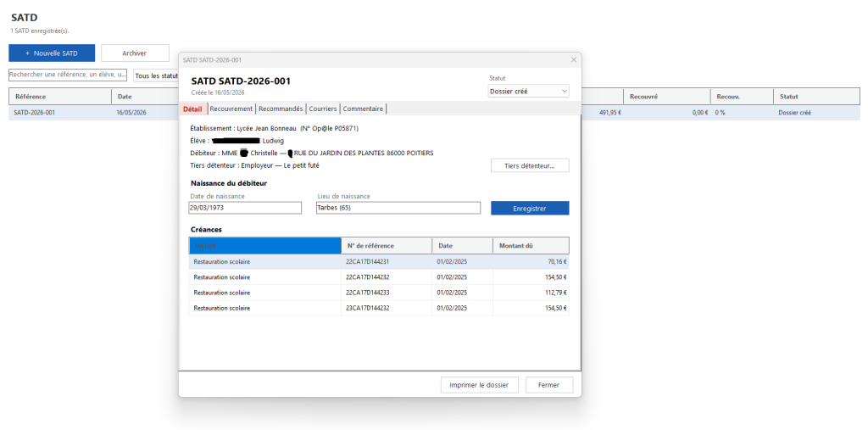Click the 112,79 € amount cell
This screenshot has width=868, height=430.
531,293
